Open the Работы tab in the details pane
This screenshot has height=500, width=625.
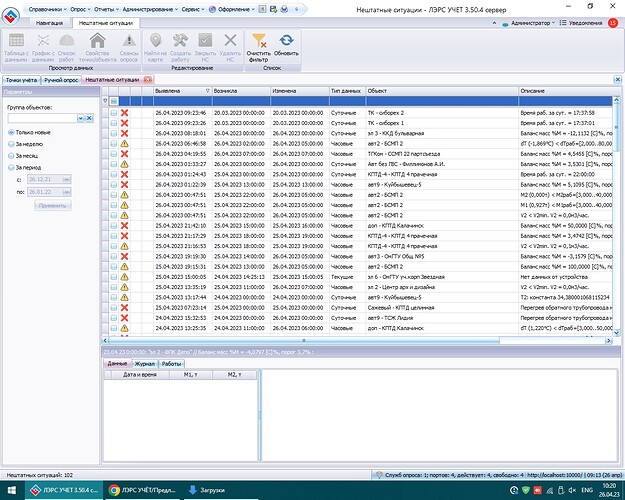click(x=171, y=364)
